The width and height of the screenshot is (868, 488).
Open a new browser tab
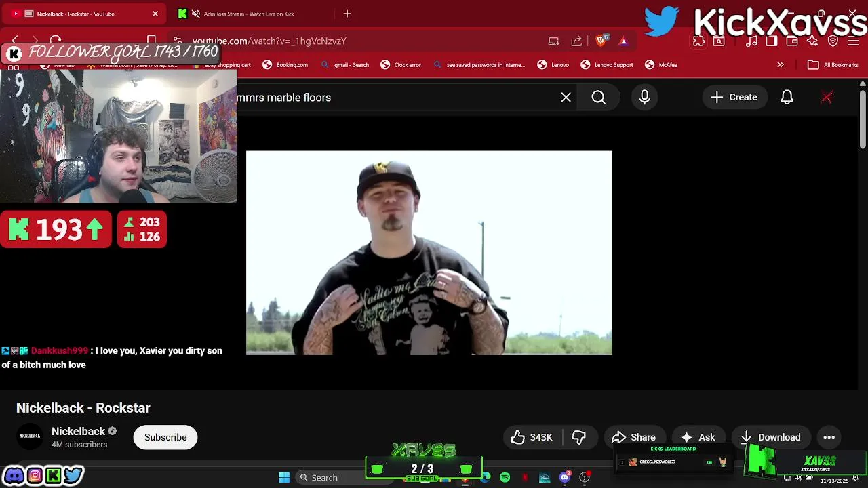point(347,14)
